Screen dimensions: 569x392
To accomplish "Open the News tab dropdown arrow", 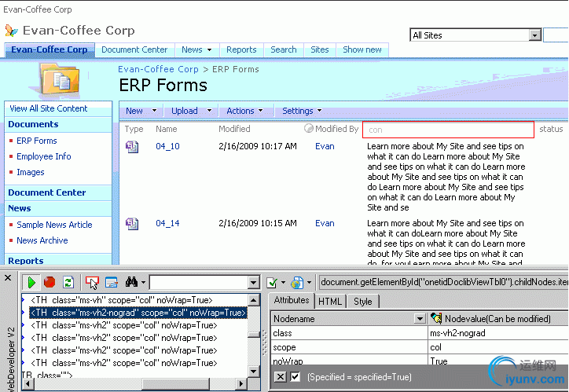I will coord(209,49).
